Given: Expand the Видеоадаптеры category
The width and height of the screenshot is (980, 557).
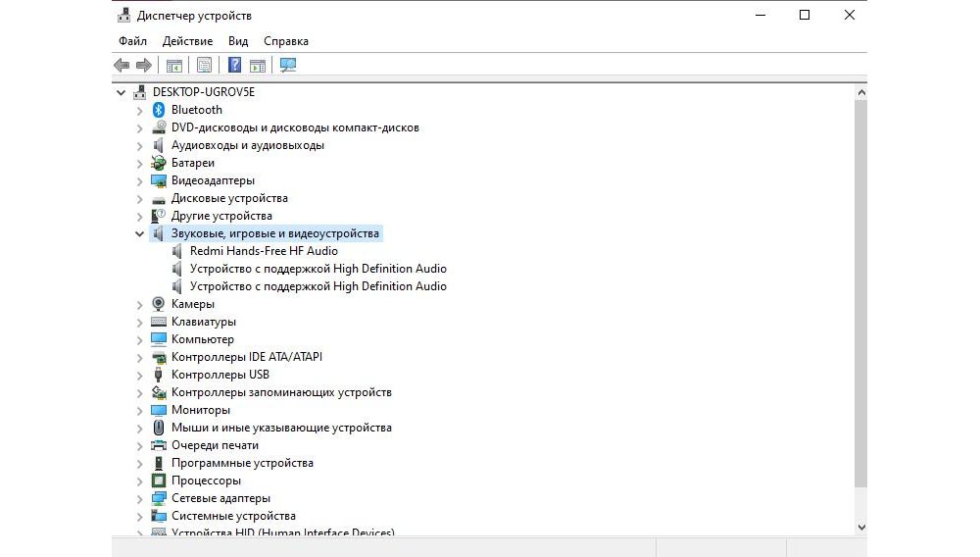Looking at the screenshot, I should (139, 180).
